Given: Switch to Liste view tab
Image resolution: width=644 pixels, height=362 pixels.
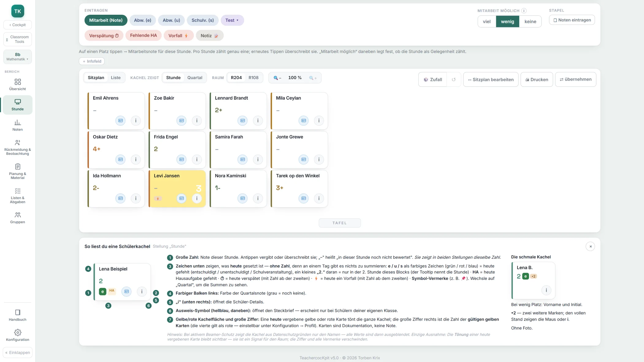Looking at the screenshot, I should (116, 78).
